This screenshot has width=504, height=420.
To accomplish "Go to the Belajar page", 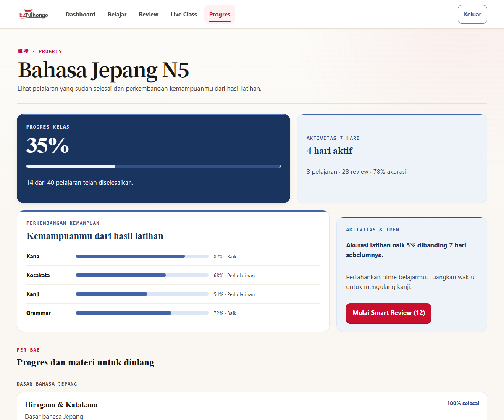I will [117, 14].
